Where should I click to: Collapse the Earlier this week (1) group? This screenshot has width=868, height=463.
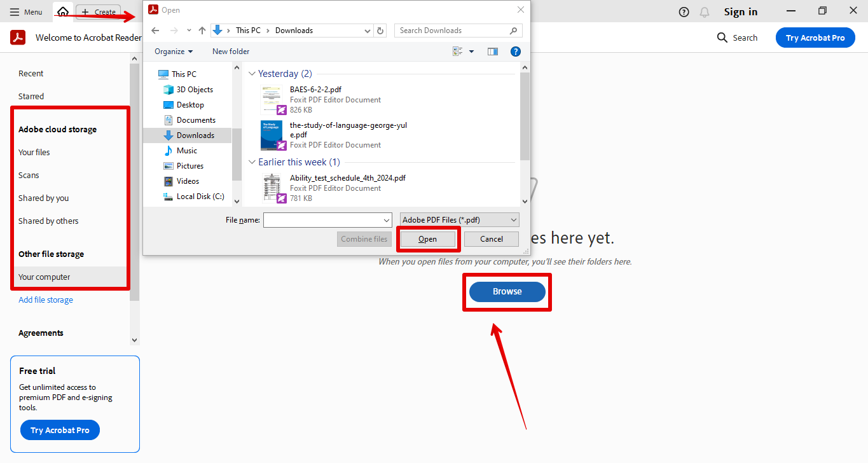[252, 162]
